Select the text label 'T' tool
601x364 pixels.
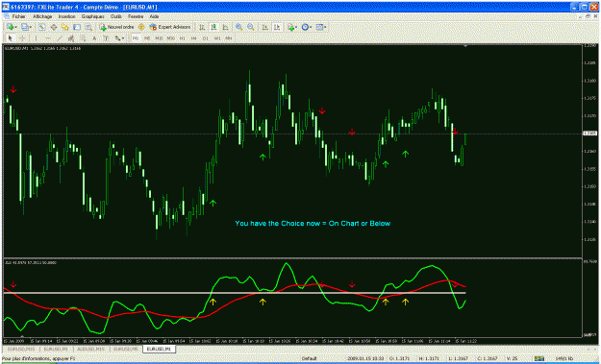click(106, 38)
